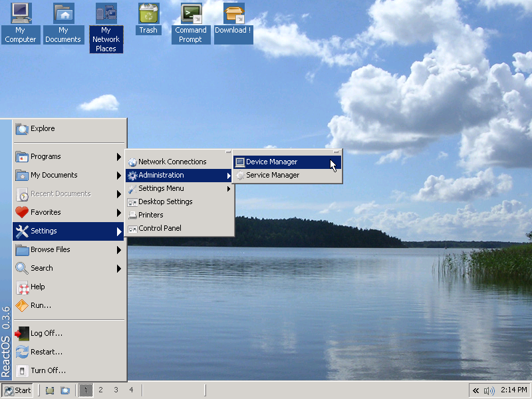Expand arrow next to Search
This screenshot has width=532, height=399.
pos(119,269)
